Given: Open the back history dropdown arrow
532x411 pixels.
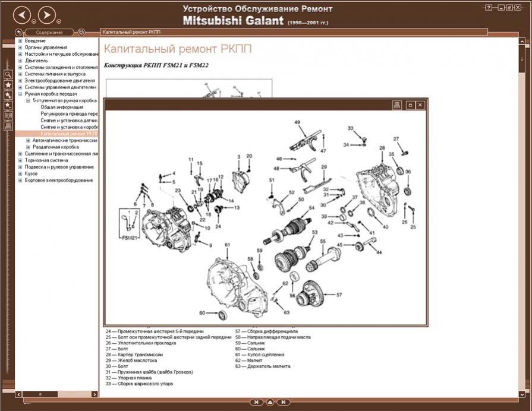Looking at the screenshot, I should (34, 21).
